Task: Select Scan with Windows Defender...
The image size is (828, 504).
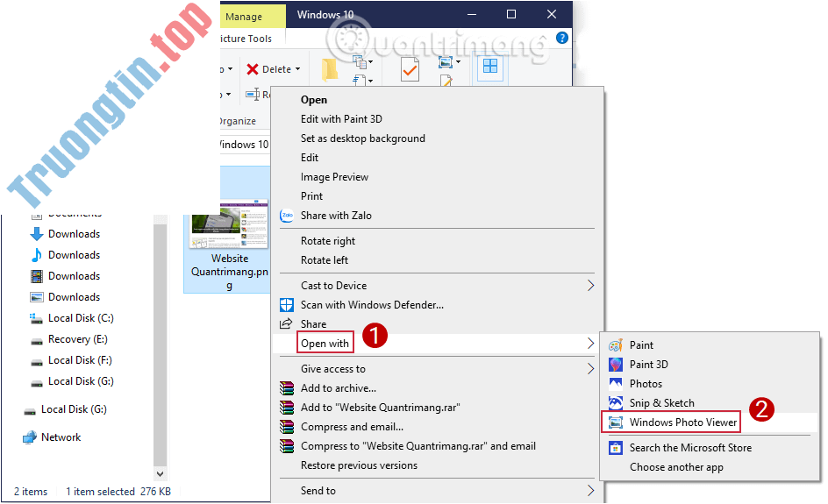Action: pos(372,305)
